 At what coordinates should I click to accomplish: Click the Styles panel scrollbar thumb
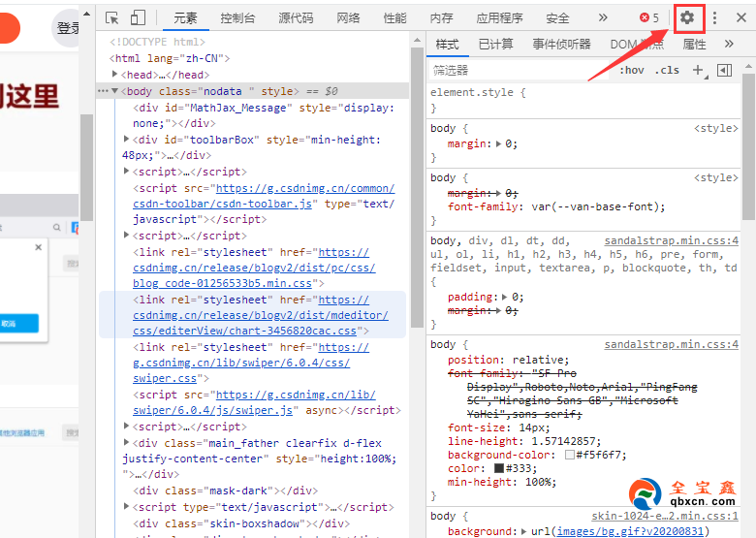tap(749, 147)
